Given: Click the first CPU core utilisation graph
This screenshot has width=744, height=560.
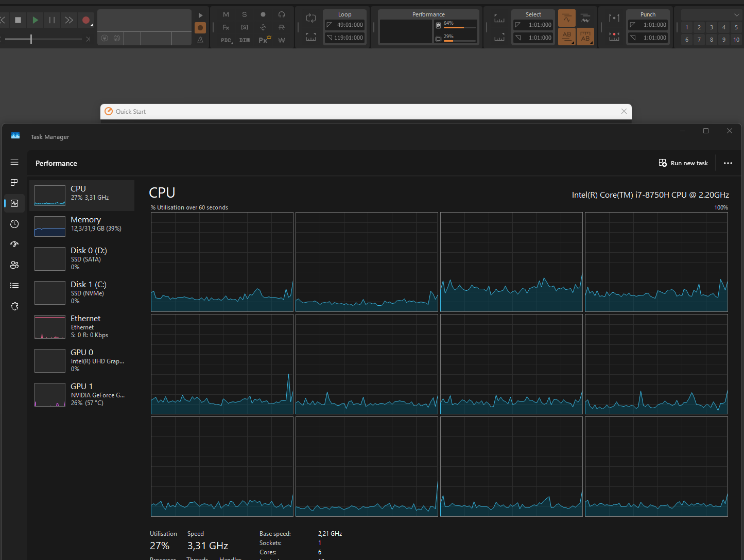Looking at the screenshot, I should [x=222, y=262].
